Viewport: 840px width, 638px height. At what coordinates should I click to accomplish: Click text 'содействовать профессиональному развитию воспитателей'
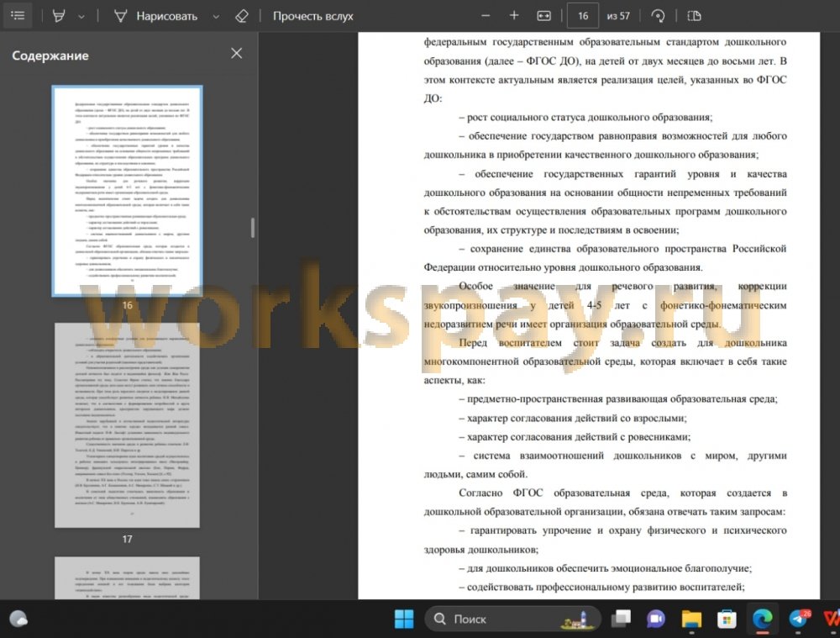606,587
